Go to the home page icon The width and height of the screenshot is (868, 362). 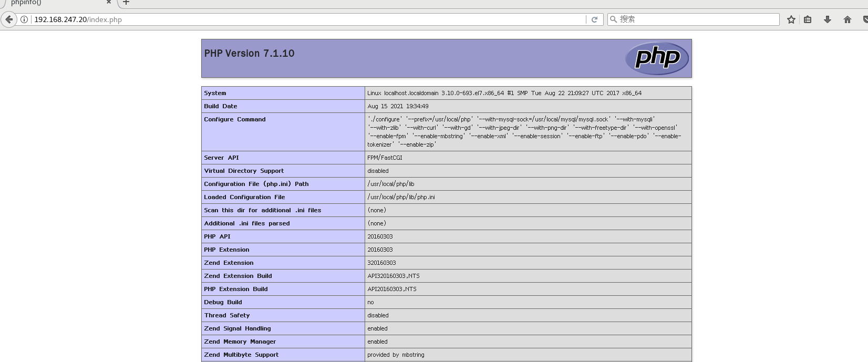click(847, 19)
